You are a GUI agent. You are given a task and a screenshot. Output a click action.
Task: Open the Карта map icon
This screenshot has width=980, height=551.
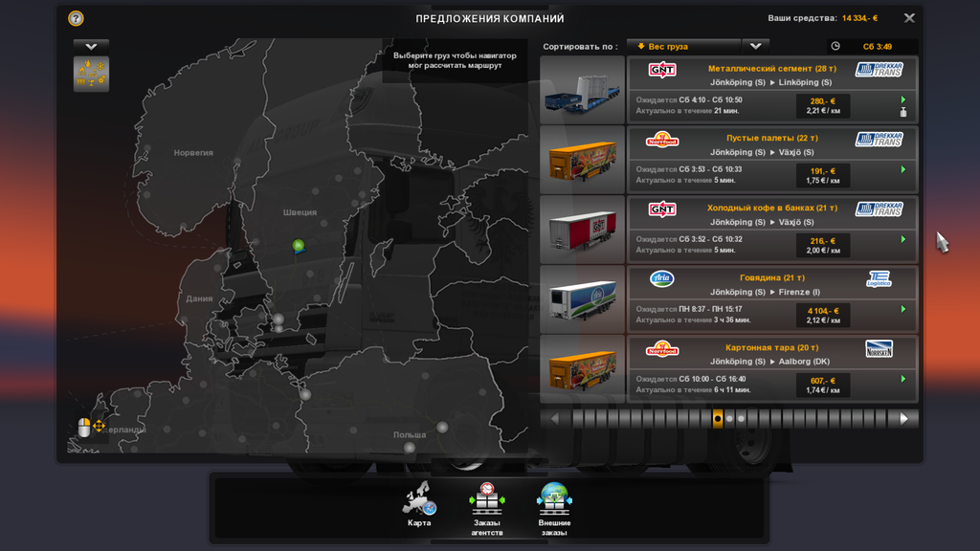[x=419, y=503]
